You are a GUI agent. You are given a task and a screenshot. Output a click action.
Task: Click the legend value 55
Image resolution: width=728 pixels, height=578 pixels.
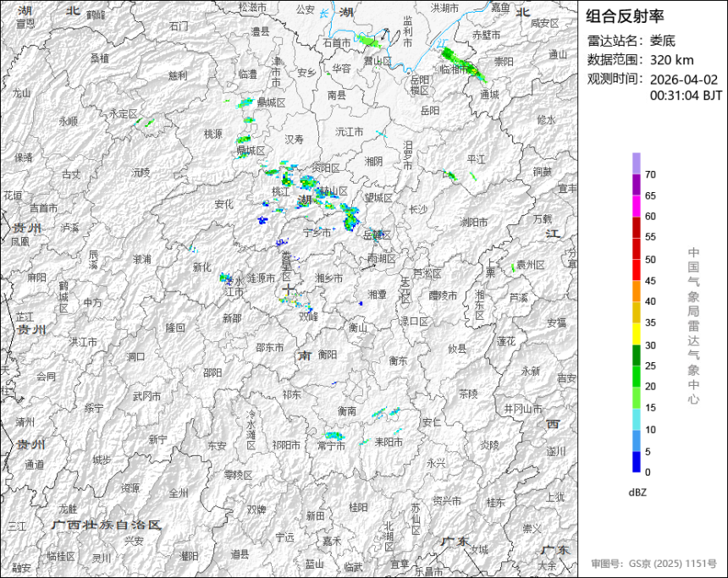point(650,237)
